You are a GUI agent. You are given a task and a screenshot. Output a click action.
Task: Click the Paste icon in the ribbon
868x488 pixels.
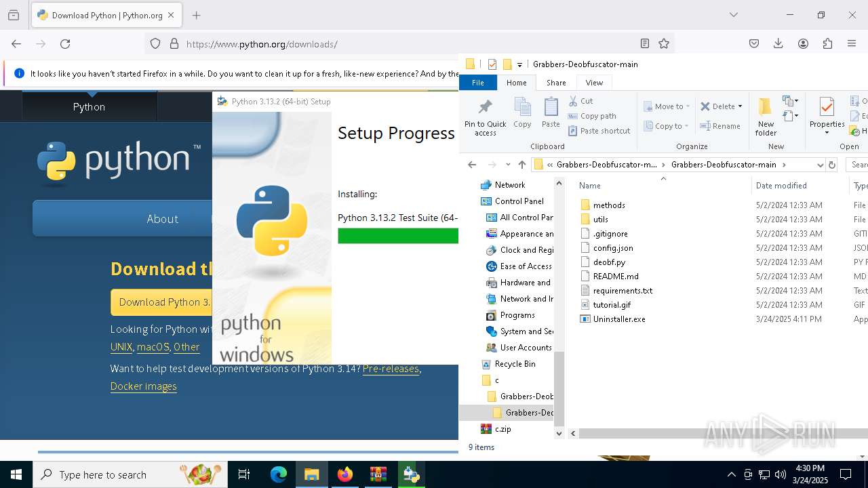pyautogui.click(x=551, y=107)
